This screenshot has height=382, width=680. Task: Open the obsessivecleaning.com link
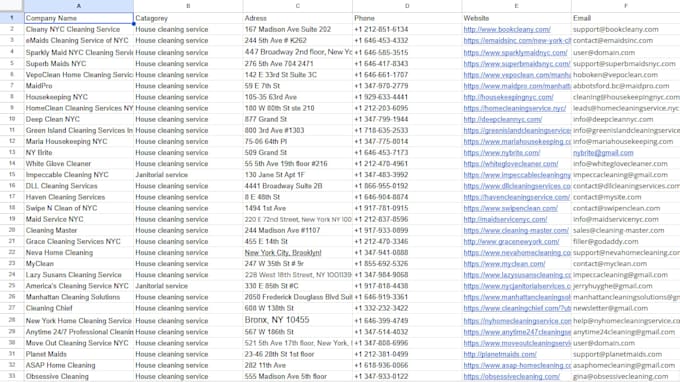tap(512, 376)
